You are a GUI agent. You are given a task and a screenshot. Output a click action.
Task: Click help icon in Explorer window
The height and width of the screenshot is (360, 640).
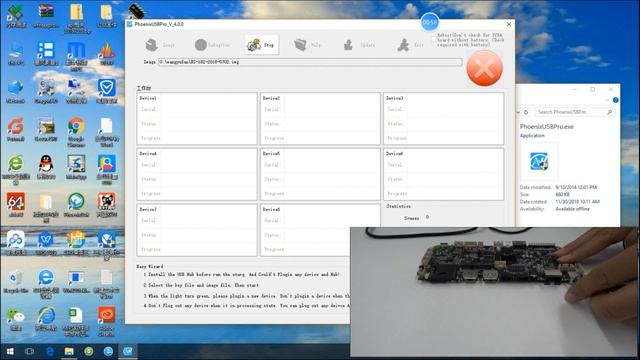pos(616,100)
